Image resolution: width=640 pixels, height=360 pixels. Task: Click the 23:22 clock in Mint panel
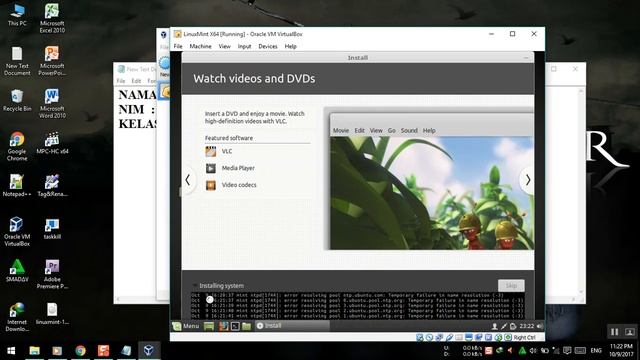coord(527,326)
